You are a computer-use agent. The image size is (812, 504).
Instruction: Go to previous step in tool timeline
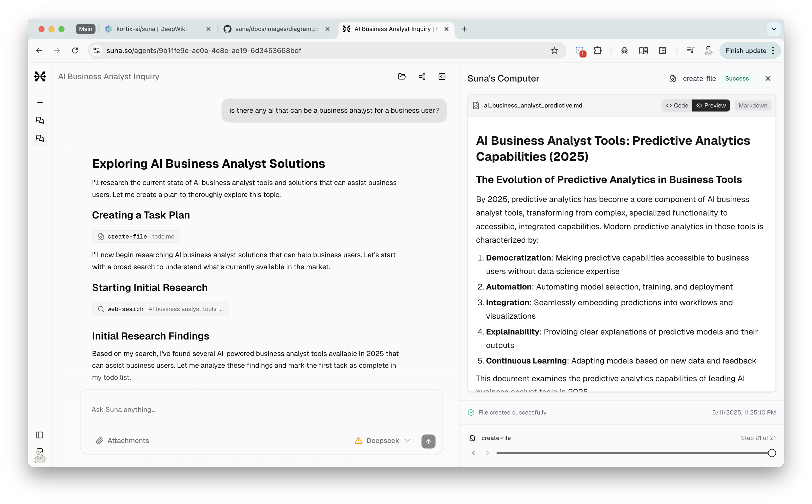tap(473, 453)
